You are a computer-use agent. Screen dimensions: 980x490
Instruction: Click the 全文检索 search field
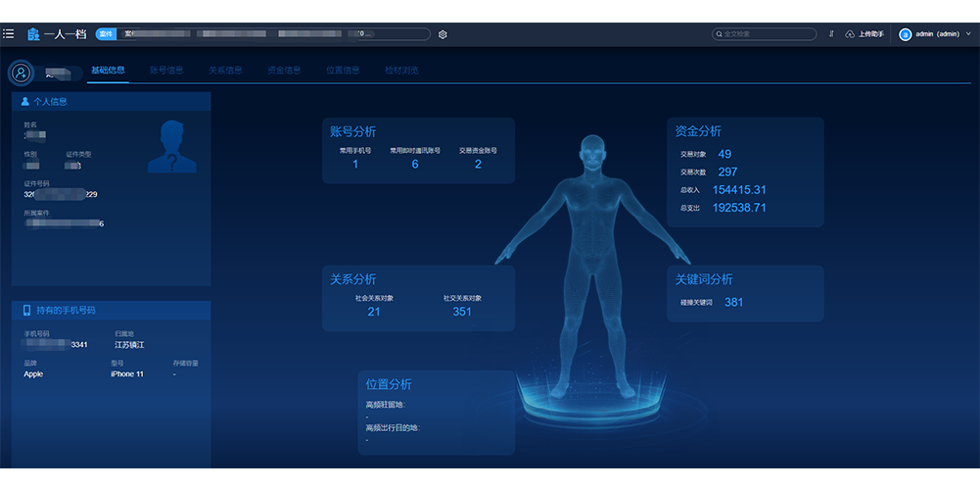tap(769, 34)
